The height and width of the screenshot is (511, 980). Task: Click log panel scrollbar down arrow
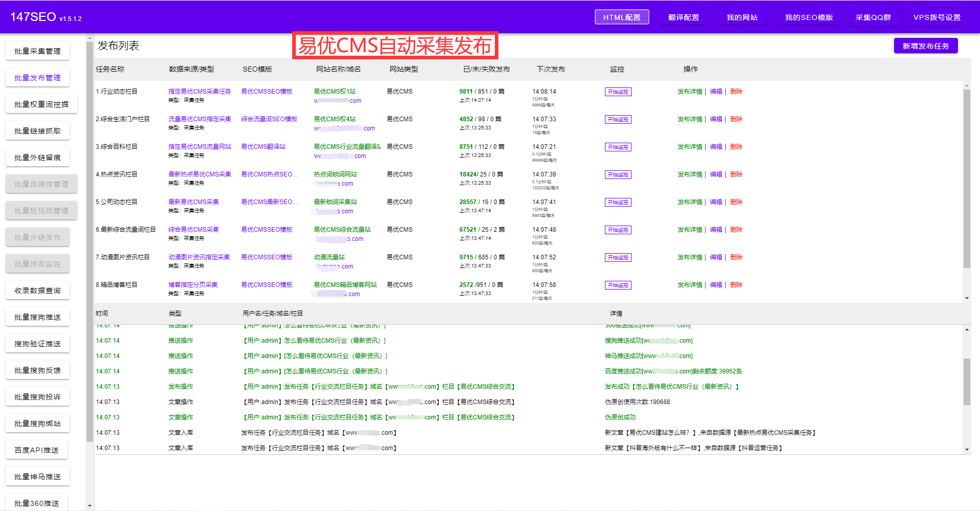(x=967, y=450)
